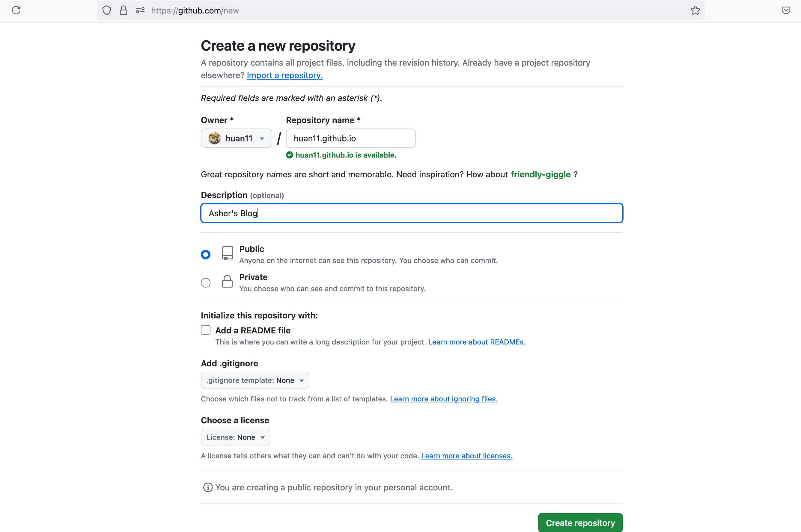Screen dimensions: 801x532
Task: Select the Public visibility radio button
Action: (205, 254)
